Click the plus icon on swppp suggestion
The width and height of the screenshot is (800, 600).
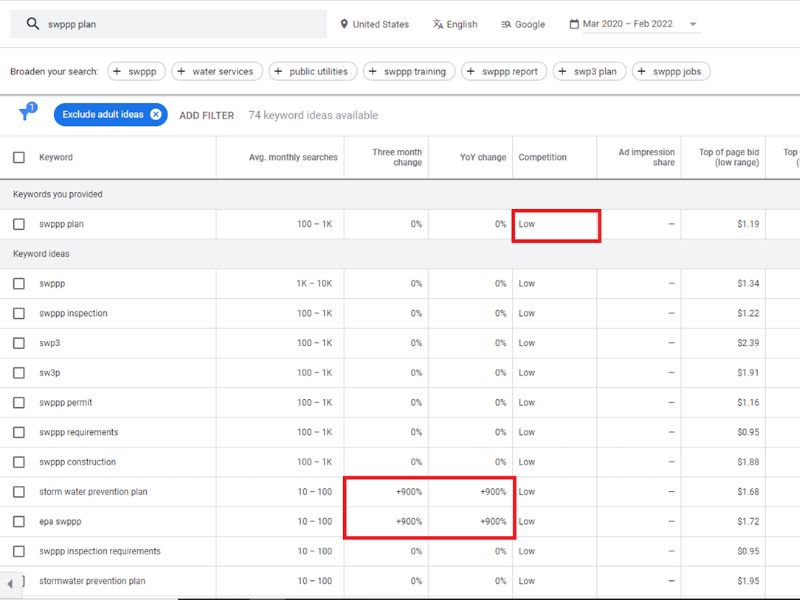(117, 71)
